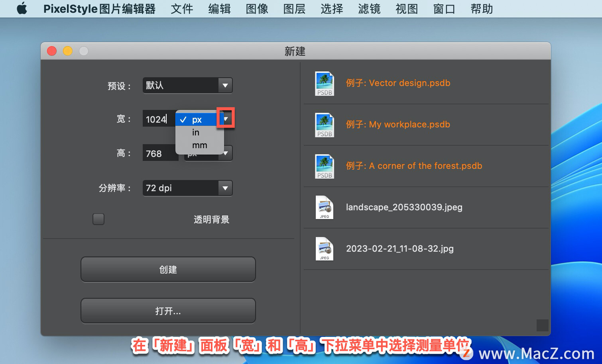
Task: Click PSDB icon of Vector design.psdb
Action: tap(325, 84)
